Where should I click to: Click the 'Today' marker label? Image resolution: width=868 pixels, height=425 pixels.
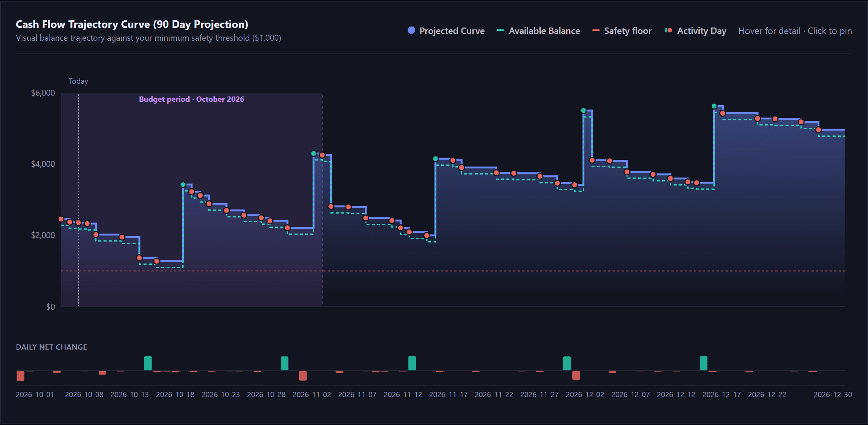point(78,81)
